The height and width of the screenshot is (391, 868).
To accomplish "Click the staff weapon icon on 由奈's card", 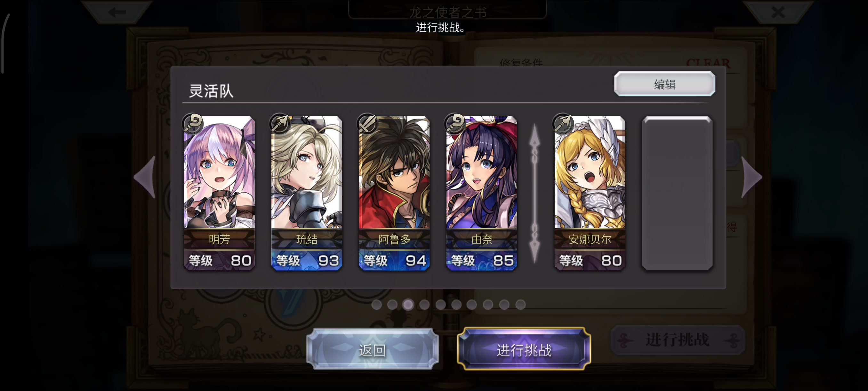I will (455, 123).
